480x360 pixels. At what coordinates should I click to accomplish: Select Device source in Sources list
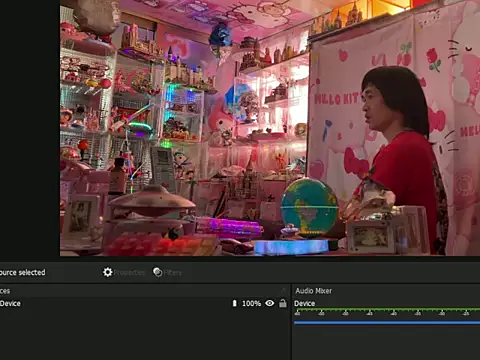point(144,303)
